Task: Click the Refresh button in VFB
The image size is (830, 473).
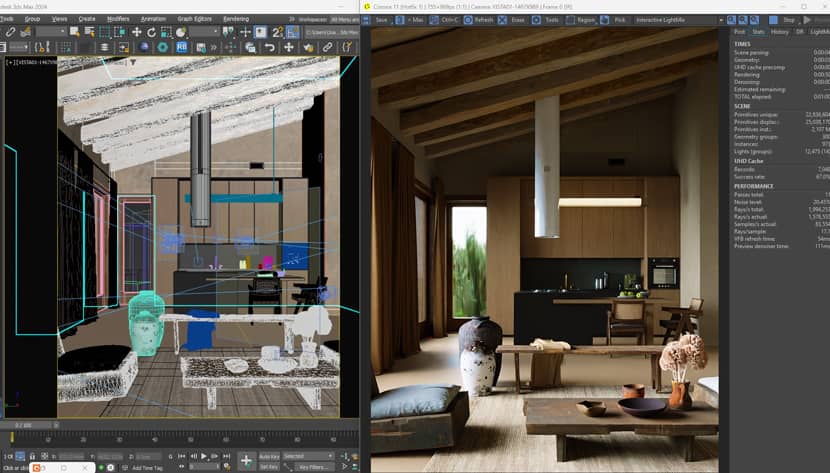Action: coord(479,20)
